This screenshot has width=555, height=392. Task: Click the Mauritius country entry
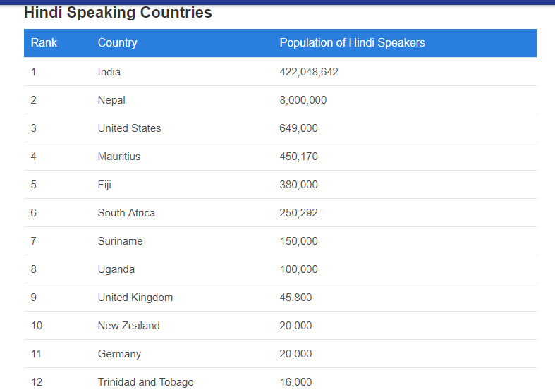pyautogui.click(x=118, y=157)
